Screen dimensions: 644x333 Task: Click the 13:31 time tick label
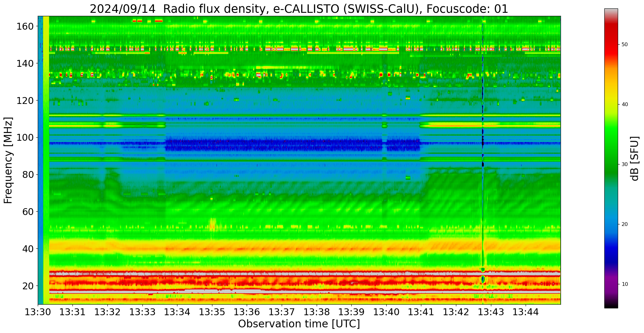click(x=73, y=312)
